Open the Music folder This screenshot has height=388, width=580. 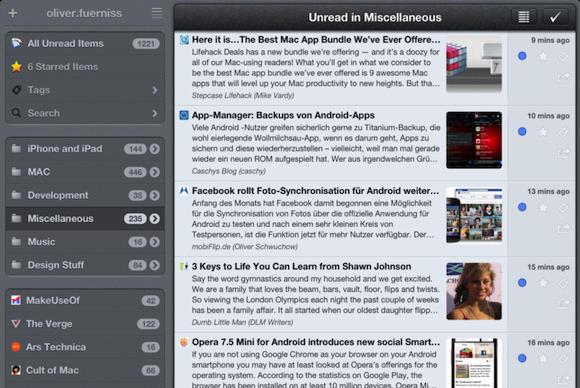click(85, 242)
